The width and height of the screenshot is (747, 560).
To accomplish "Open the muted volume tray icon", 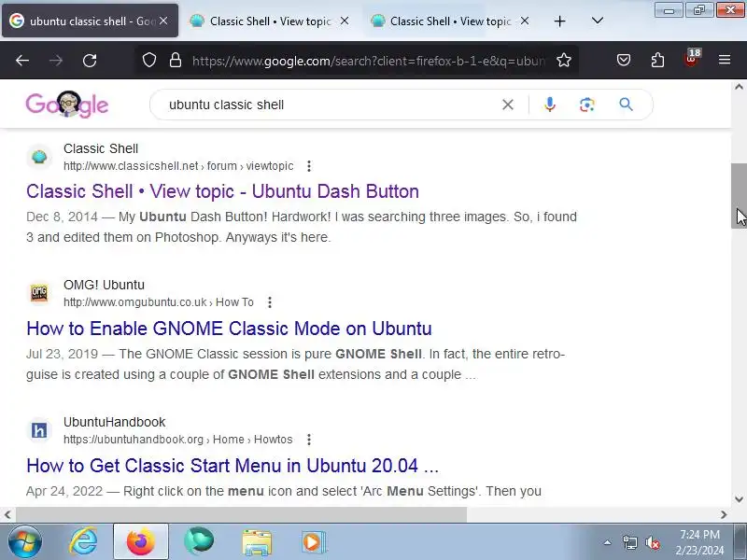I will (652, 542).
